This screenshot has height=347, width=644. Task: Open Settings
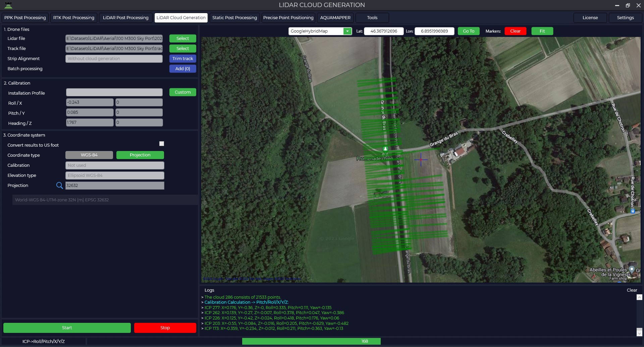(626, 18)
